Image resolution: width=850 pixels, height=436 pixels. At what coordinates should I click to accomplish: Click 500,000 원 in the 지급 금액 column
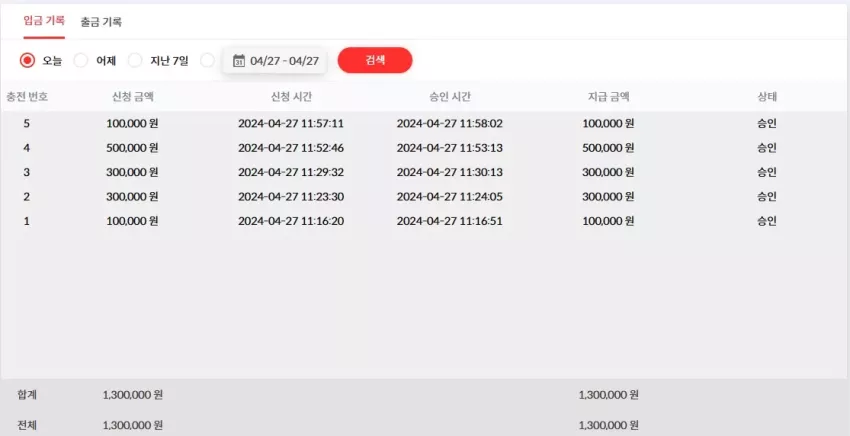608,148
